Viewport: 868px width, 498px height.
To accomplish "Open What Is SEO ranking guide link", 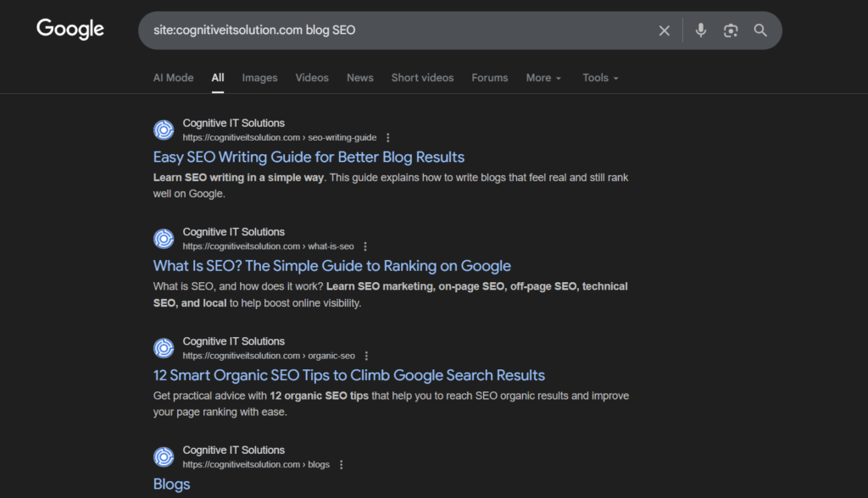I will pyautogui.click(x=331, y=266).
